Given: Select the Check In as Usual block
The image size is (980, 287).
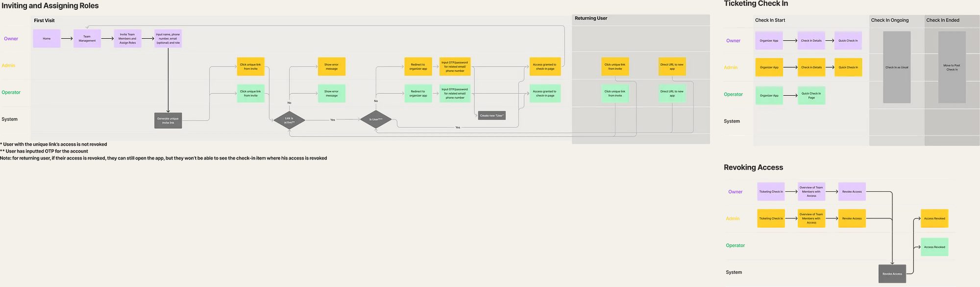Looking at the screenshot, I should [897, 67].
